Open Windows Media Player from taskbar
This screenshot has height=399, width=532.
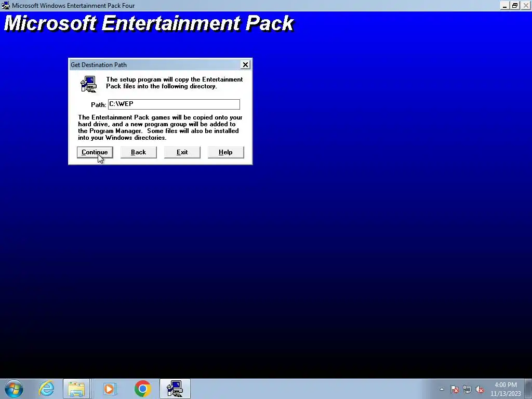109,389
